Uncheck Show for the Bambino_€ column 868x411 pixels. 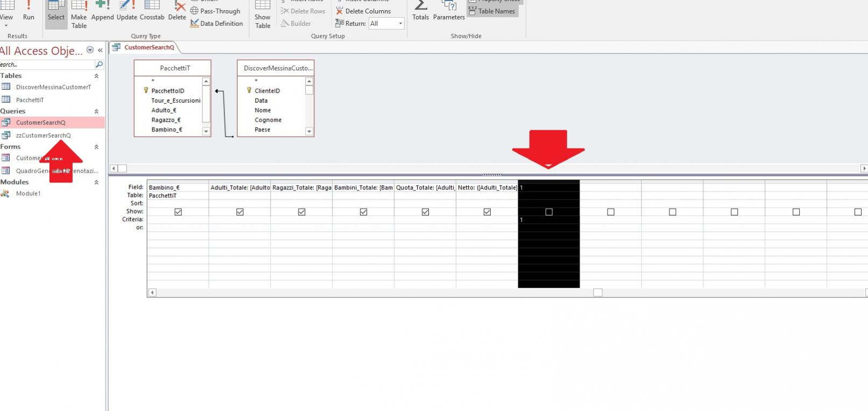coord(178,212)
